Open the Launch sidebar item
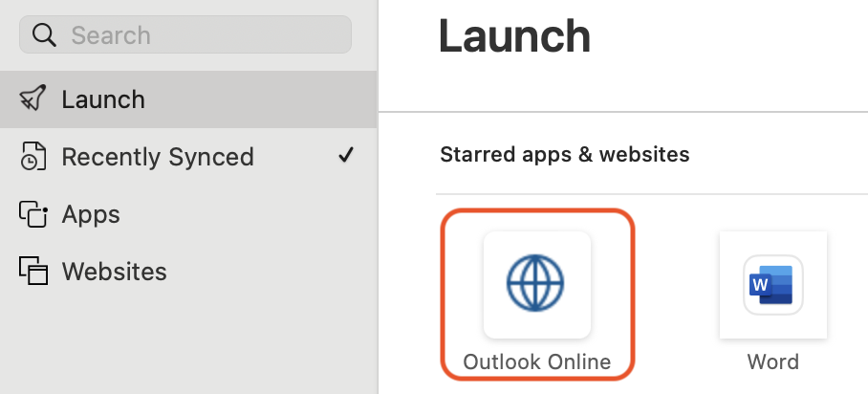This screenshot has height=394, width=868. tap(188, 99)
